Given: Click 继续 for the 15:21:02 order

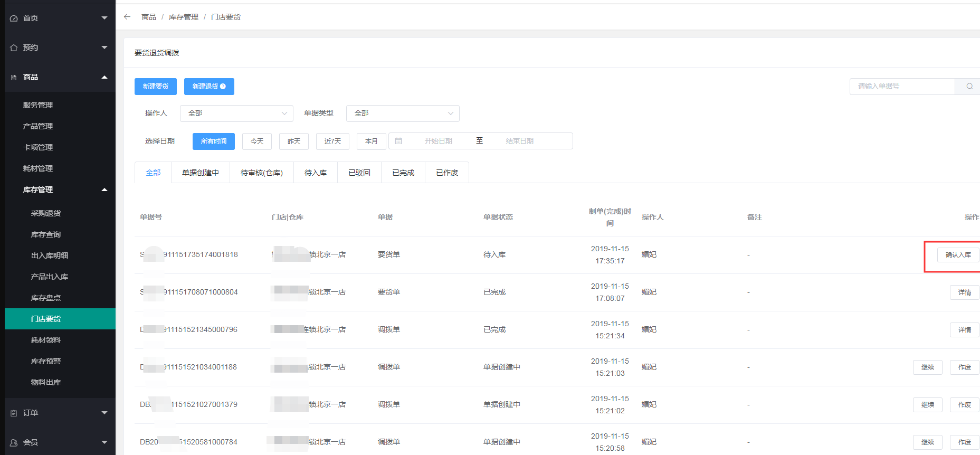Looking at the screenshot, I should point(928,405).
